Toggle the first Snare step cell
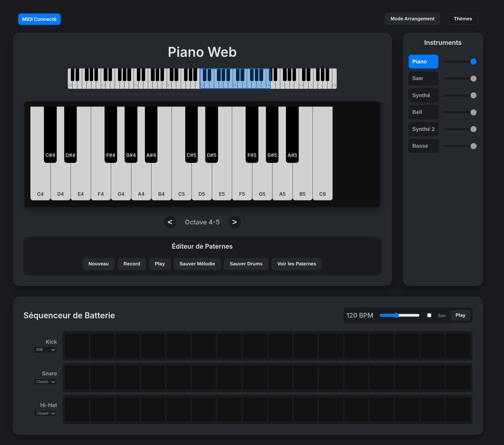This screenshot has height=445, width=504. (x=77, y=378)
